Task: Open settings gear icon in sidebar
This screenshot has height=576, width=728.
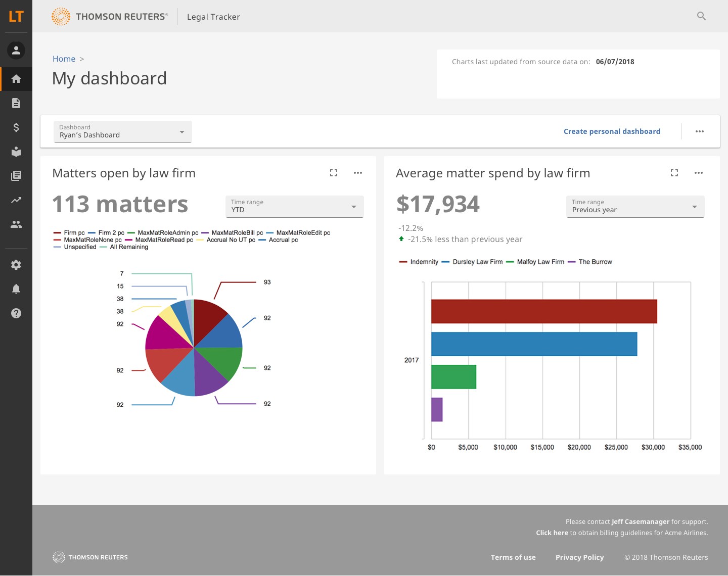Action: (16, 265)
